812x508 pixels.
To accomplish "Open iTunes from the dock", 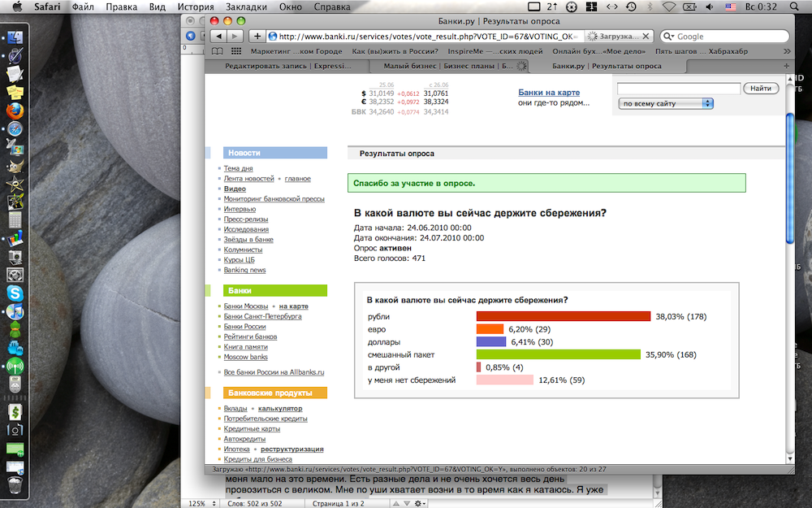I will pos(15,311).
